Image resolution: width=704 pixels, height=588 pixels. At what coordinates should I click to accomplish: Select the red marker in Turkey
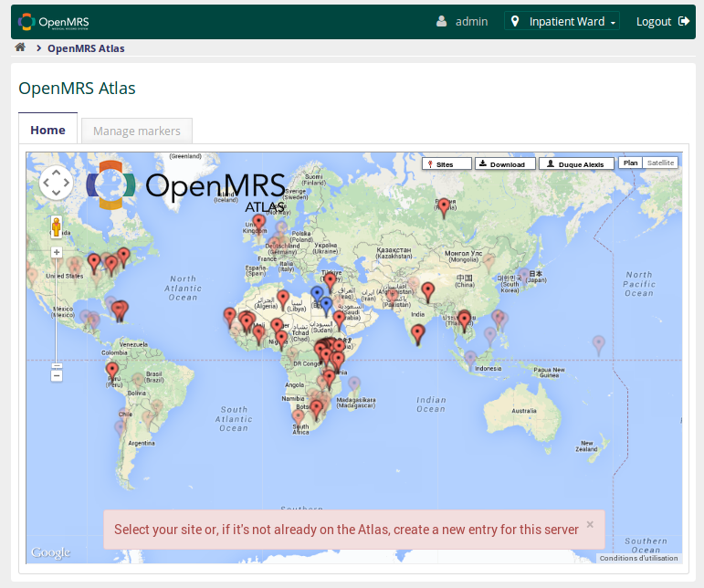click(x=331, y=283)
